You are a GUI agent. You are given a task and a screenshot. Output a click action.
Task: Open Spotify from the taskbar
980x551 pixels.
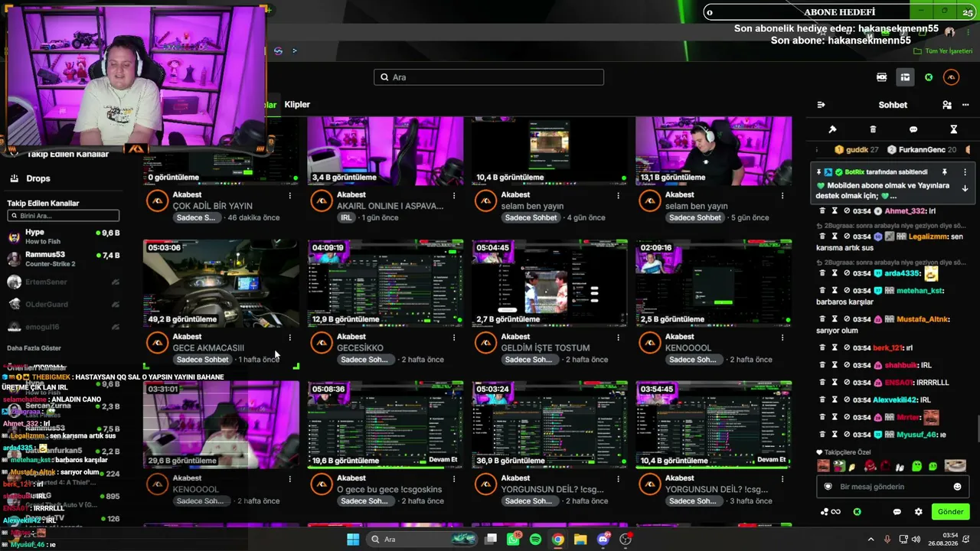pos(535,540)
